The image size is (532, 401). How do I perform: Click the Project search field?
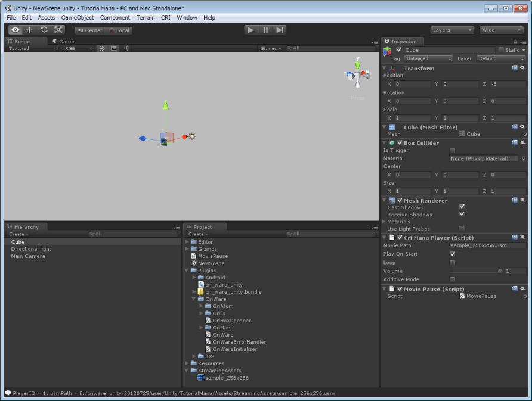coord(331,234)
